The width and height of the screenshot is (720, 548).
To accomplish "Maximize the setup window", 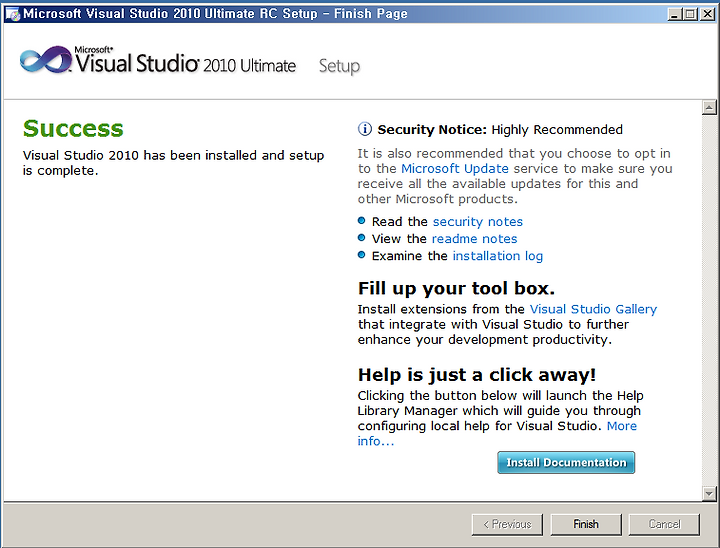I will coord(690,14).
